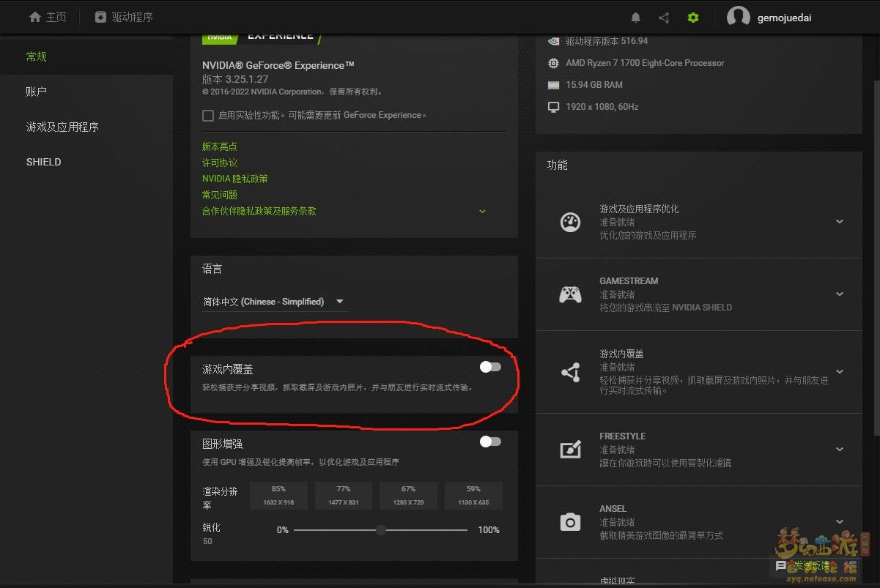Open the 合作伙伴隐私政策及服务条款 link
The width and height of the screenshot is (880, 588).
pos(259,211)
